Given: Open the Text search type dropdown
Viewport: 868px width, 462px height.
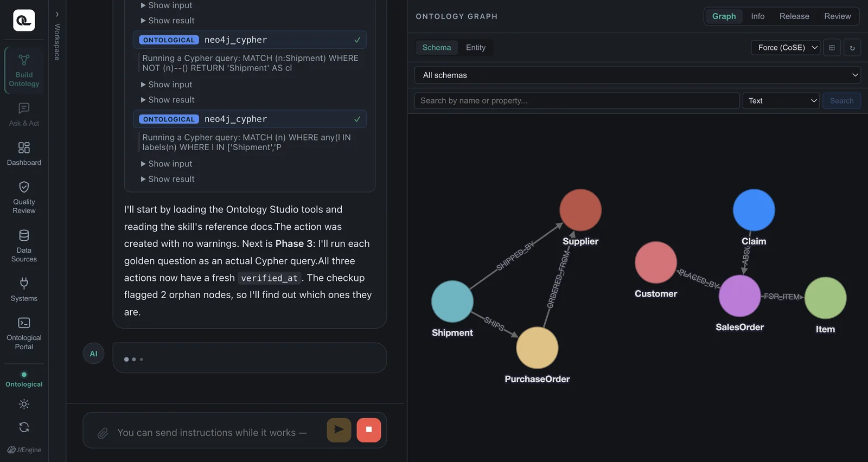Looking at the screenshot, I should (781, 101).
